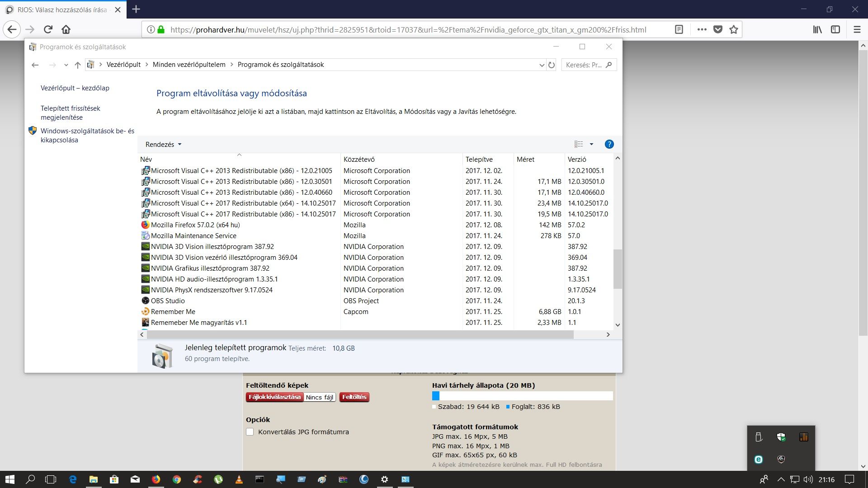Open the recent locations dropdown arrow

click(x=66, y=65)
